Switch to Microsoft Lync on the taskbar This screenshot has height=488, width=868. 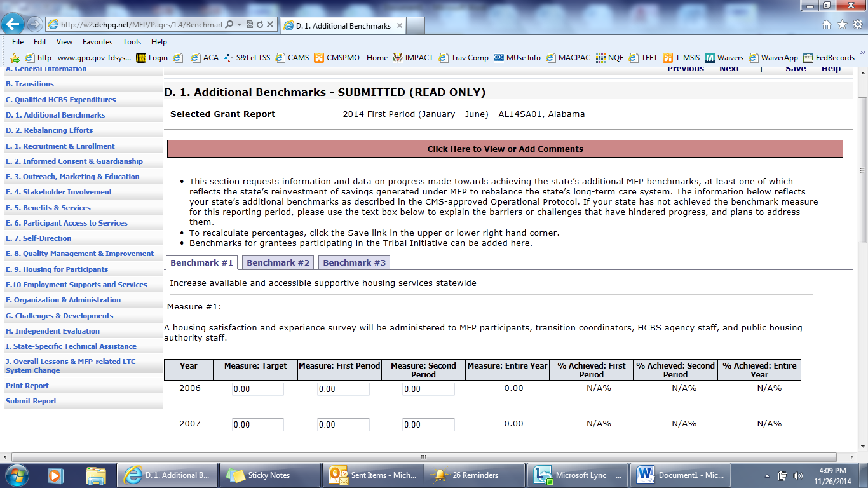coord(578,475)
